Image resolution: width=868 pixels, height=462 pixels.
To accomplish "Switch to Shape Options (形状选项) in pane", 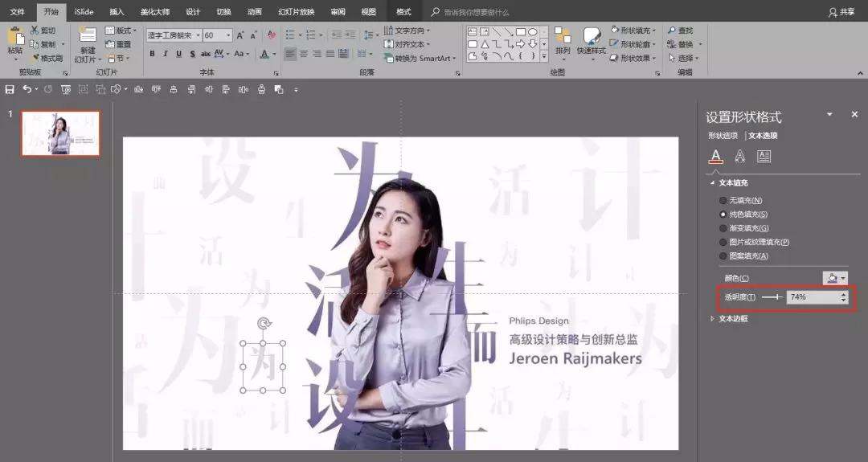I will 723,136.
